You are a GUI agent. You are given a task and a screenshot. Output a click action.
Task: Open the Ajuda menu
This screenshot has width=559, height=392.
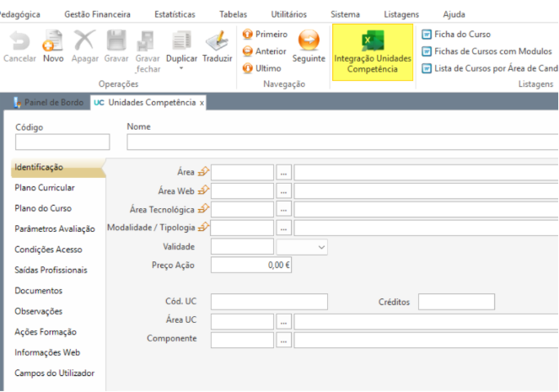[x=454, y=14]
